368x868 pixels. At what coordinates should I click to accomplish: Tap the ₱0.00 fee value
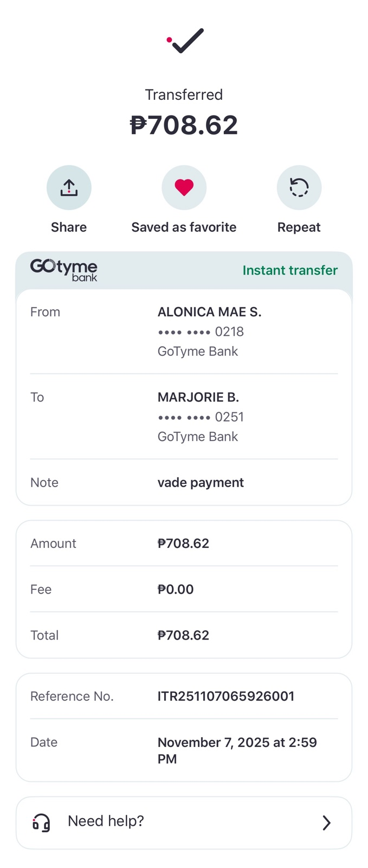click(x=176, y=589)
